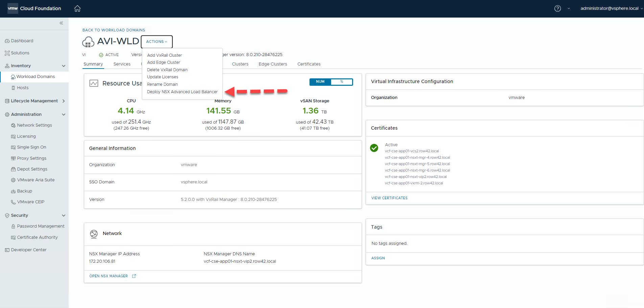Click the Password Management lock icon

[13, 226]
